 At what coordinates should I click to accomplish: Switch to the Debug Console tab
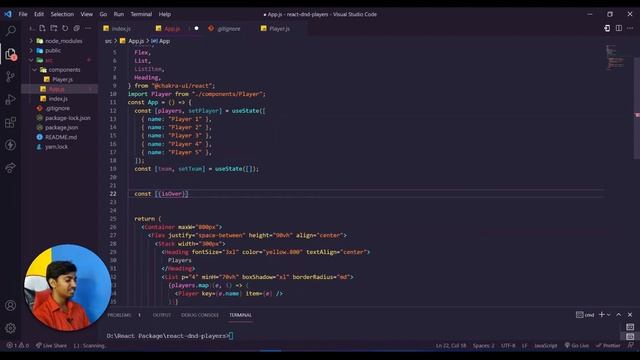(x=200, y=315)
